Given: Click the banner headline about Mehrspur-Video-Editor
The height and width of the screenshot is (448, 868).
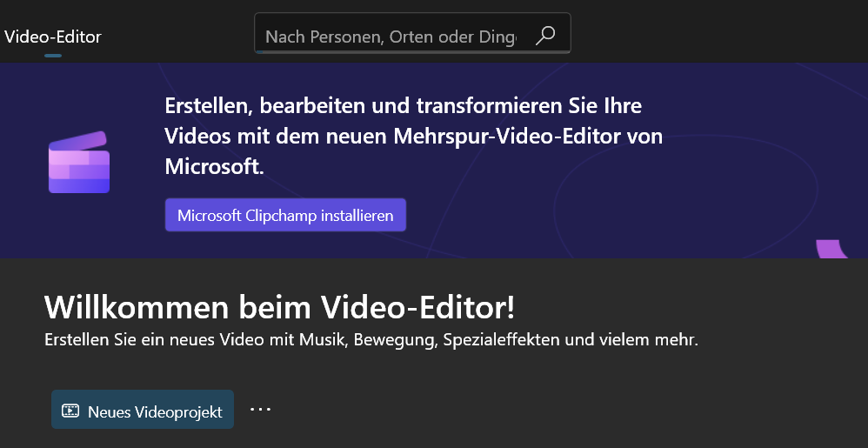Looking at the screenshot, I should (x=413, y=137).
